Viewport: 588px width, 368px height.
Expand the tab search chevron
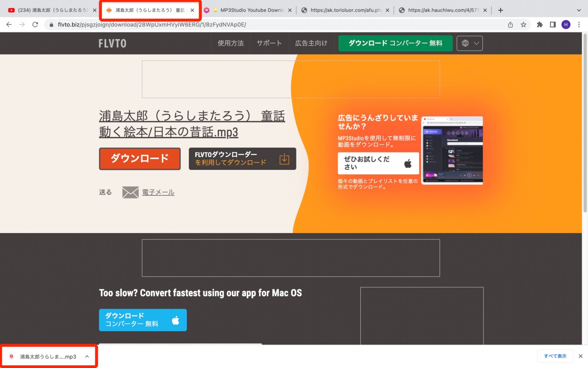[x=579, y=10]
